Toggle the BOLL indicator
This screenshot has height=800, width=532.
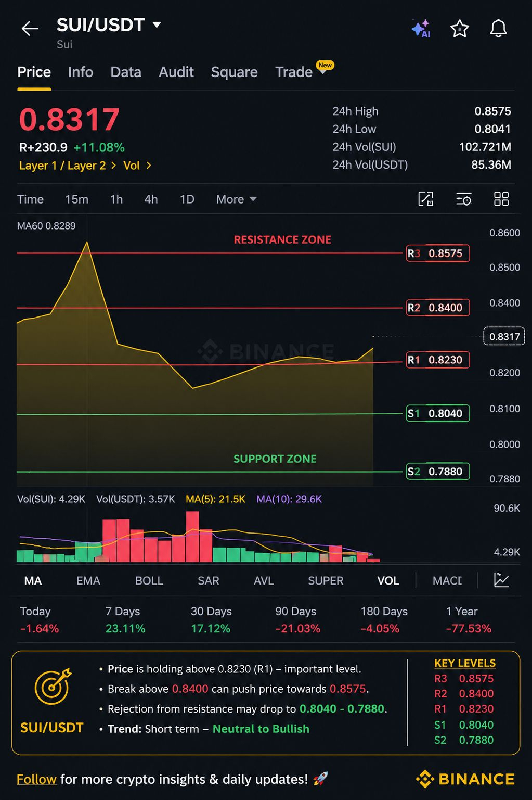149,581
